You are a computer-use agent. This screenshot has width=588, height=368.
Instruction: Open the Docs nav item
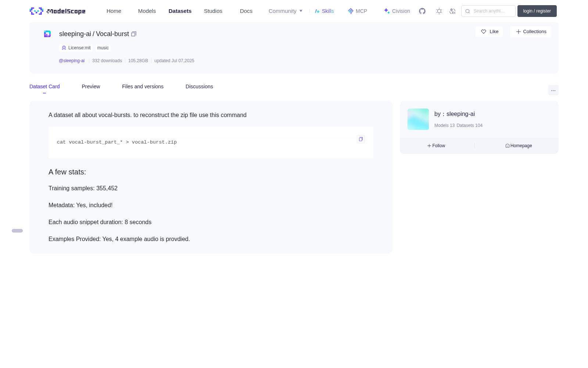pos(246,11)
